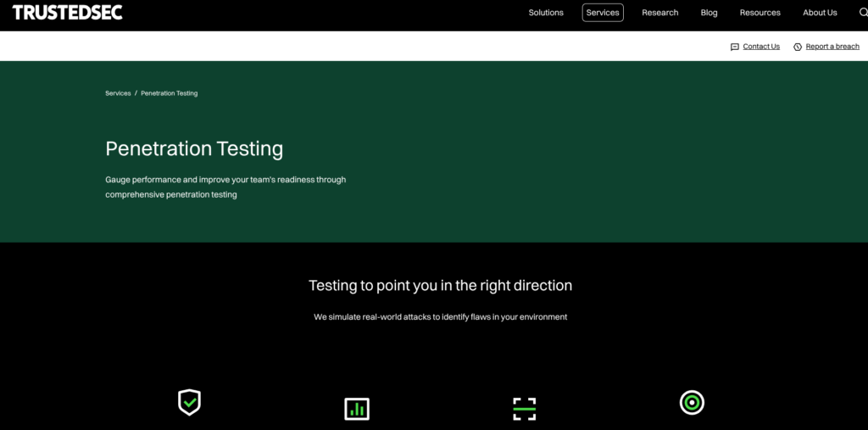This screenshot has height=430, width=868.
Task: Click the Penetration Testing page heading
Action: (194, 149)
